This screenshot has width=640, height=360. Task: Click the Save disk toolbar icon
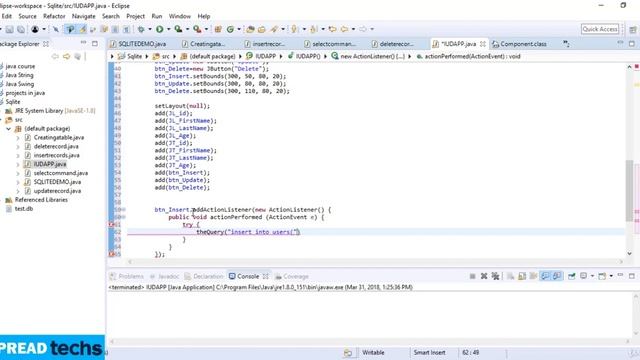(x=9, y=29)
